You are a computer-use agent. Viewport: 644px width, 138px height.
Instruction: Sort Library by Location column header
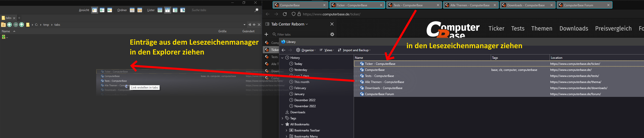tap(597, 58)
